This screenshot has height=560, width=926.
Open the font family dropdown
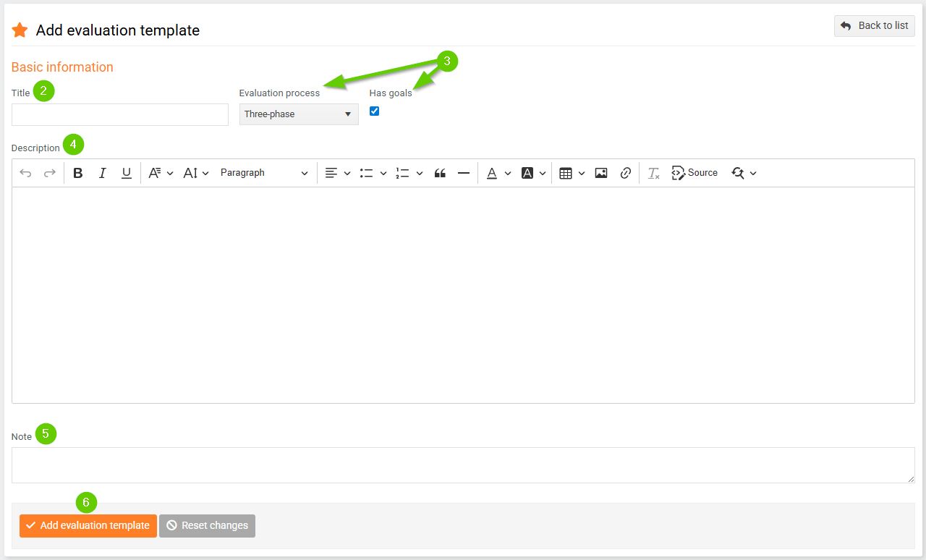click(161, 173)
